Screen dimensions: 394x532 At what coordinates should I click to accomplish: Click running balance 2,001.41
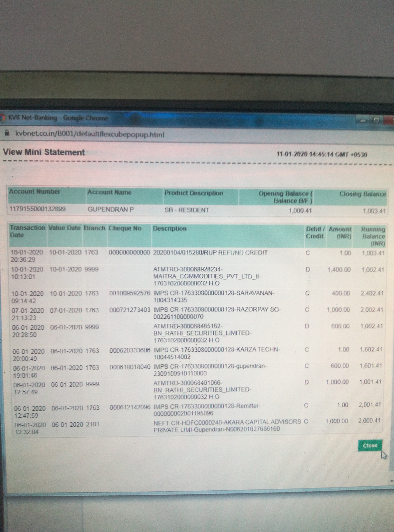point(370,405)
